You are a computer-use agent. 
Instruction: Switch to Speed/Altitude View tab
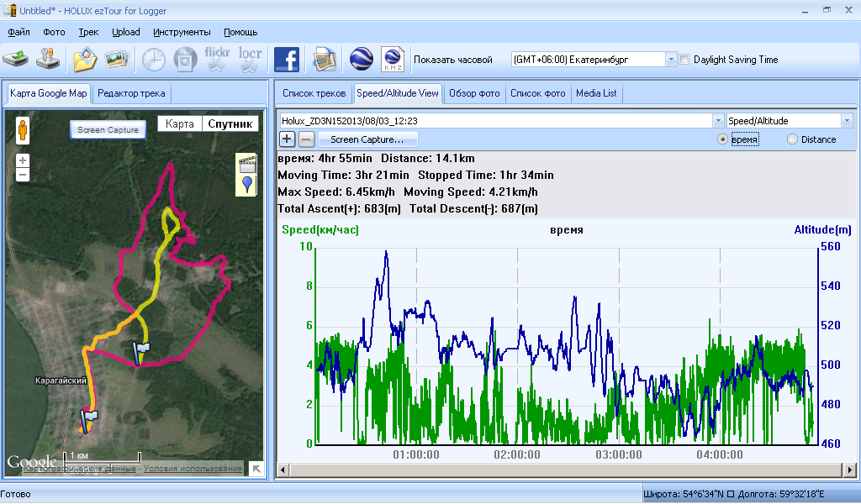(398, 93)
